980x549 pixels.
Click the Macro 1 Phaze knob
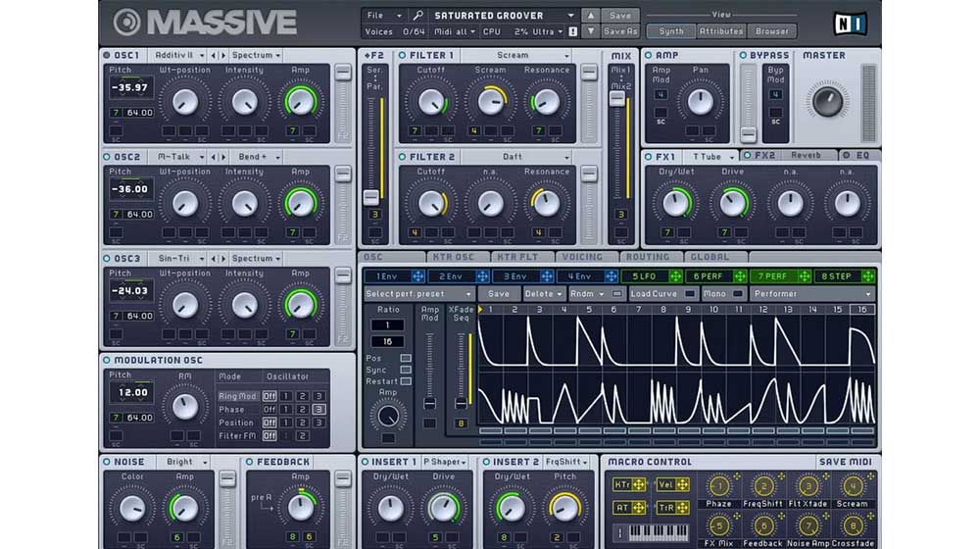coord(718,486)
